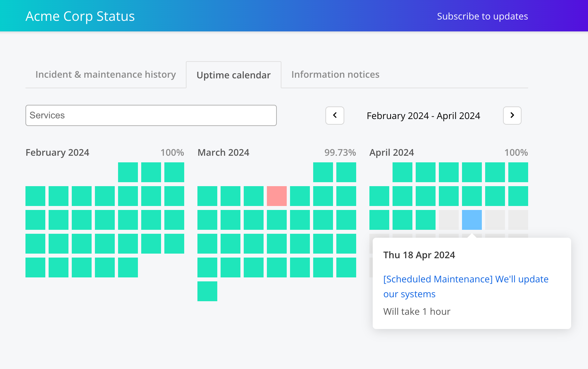
Task: Select the April 13 green square, second row end
Action: pyautogui.click(x=518, y=196)
